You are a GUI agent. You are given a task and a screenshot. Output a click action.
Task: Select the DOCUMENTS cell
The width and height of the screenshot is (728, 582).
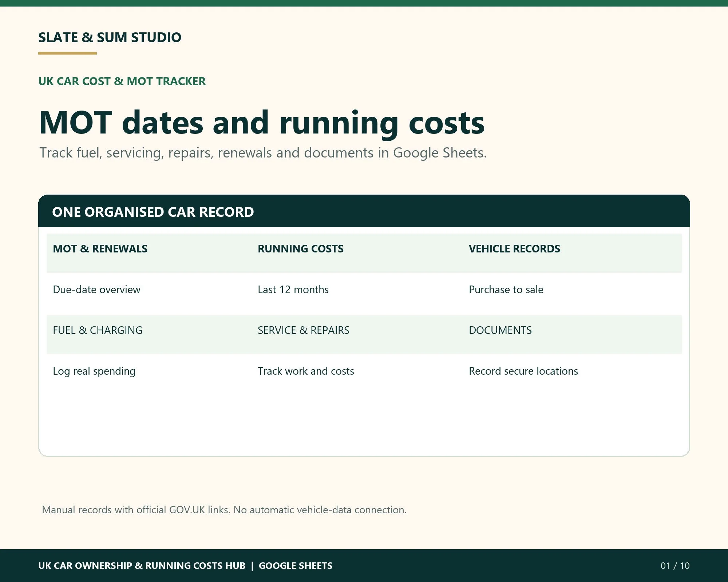tap(500, 330)
